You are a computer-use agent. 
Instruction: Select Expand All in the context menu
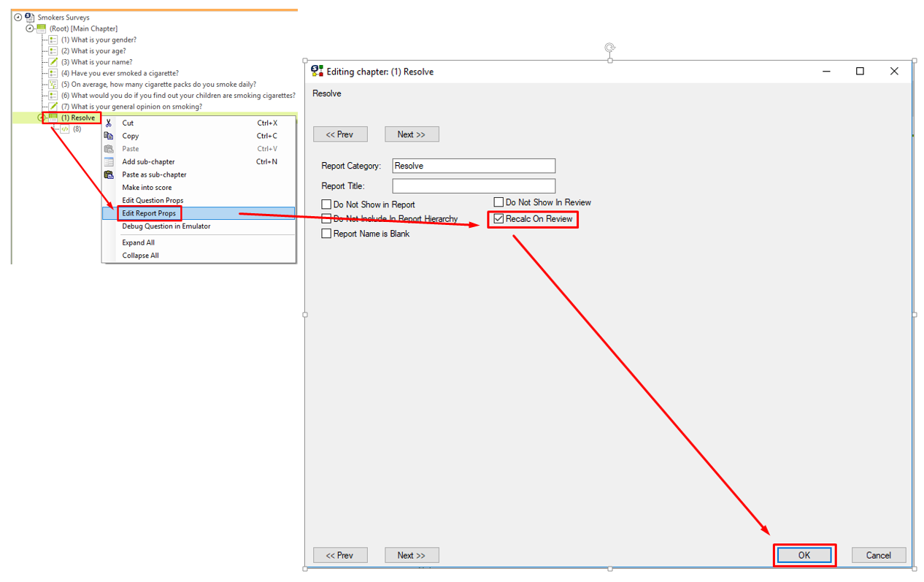pos(139,242)
